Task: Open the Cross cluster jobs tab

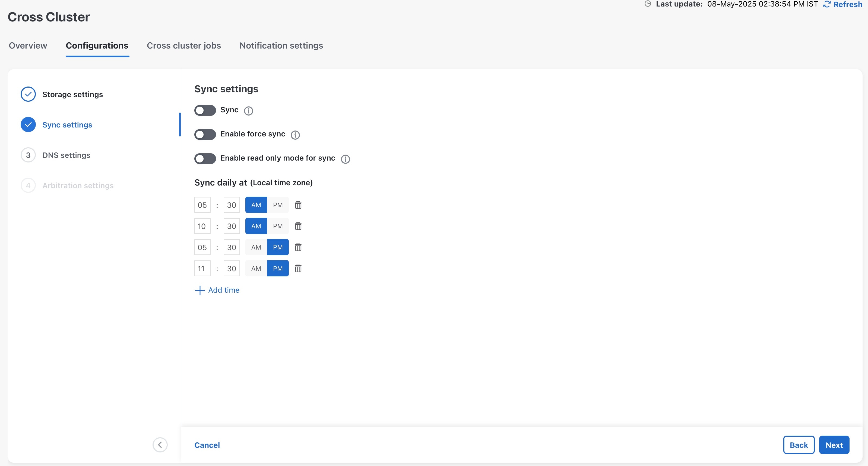Action: (x=184, y=46)
